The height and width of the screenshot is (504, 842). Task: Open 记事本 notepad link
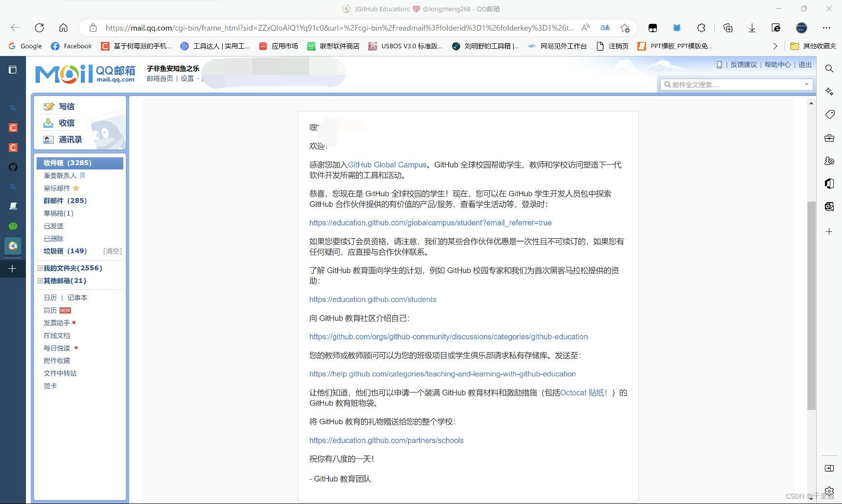pos(77,298)
